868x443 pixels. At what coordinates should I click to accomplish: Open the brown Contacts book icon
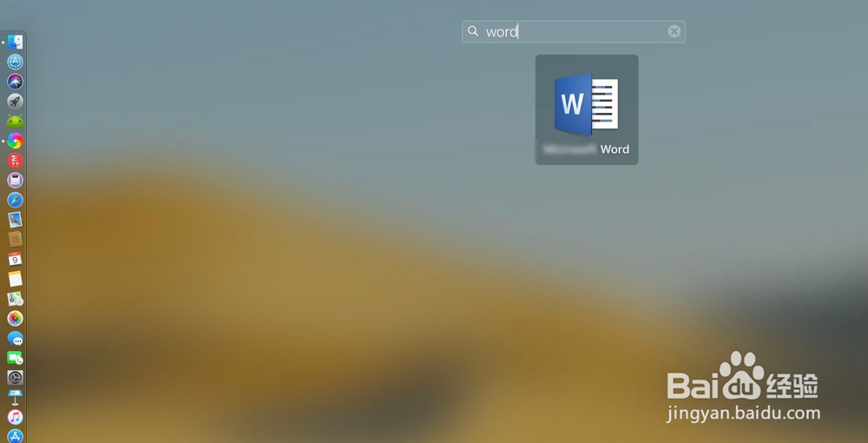[15, 239]
